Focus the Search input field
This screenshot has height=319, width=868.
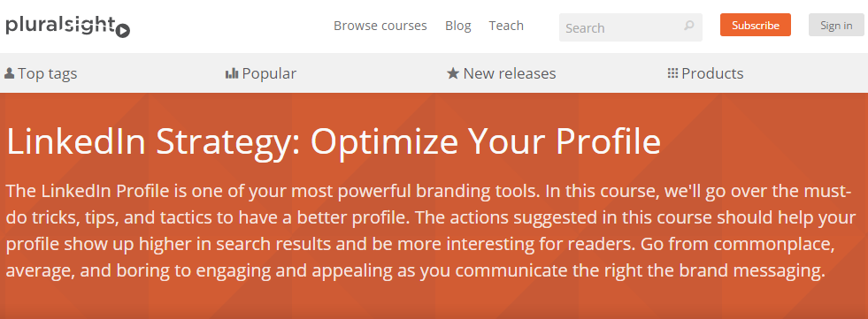pos(631,27)
